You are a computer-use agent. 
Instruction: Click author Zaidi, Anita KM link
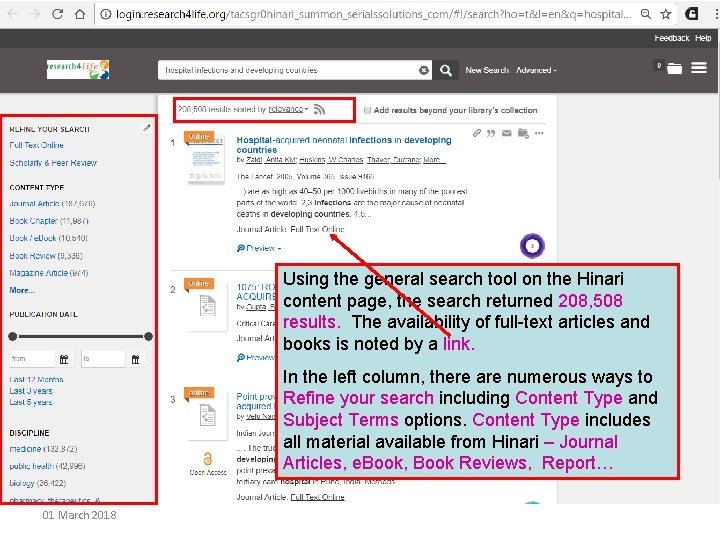click(271, 160)
